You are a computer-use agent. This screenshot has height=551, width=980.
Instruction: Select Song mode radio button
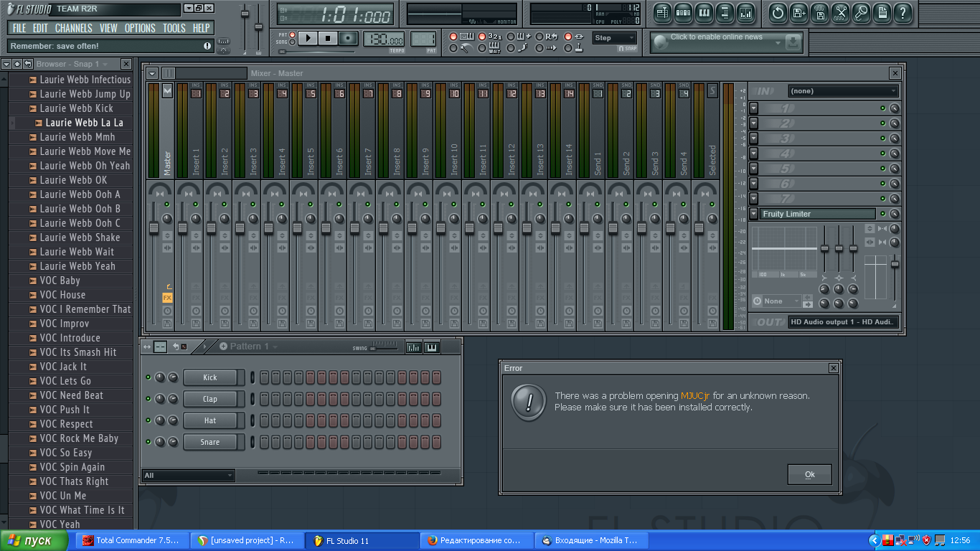click(292, 42)
